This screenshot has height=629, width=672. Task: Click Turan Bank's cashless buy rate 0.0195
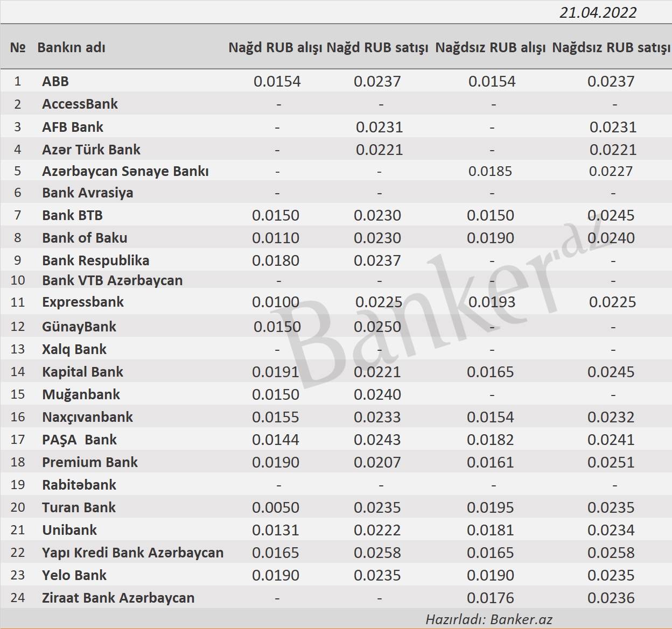491,507
